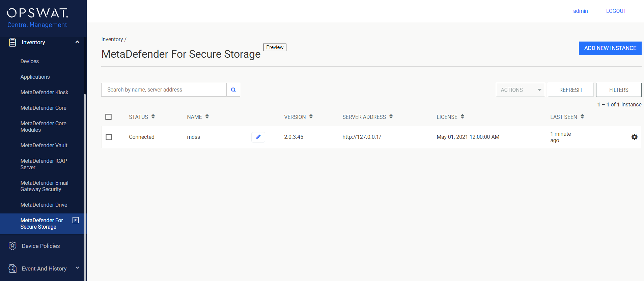This screenshot has width=644, height=281.
Task: Open Devices in the sidebar
Action: (30, 61)
